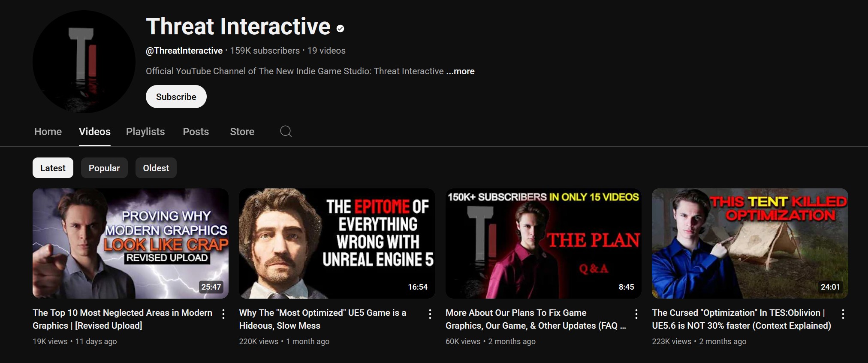The image size is (868, 363).
Task: Select the Videos tab
Action: click(x=95, y=132)
